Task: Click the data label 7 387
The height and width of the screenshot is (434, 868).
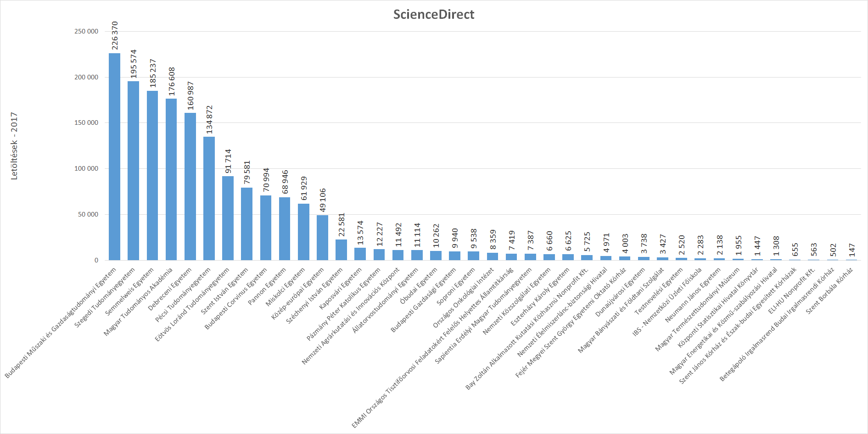Action: 530,240
